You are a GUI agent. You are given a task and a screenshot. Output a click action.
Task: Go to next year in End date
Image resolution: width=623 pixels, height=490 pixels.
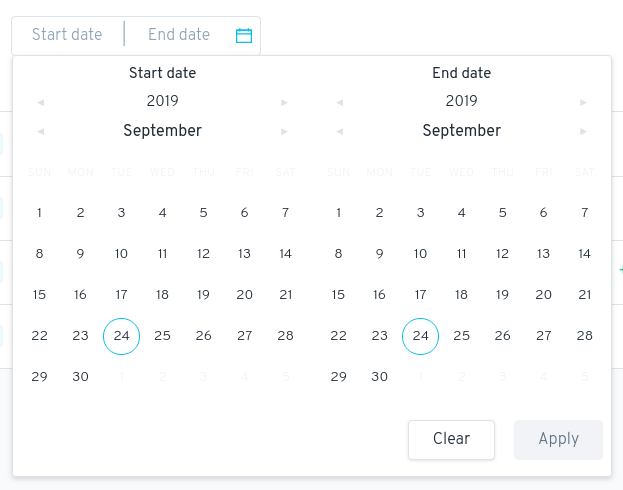[x=584, y=102]
